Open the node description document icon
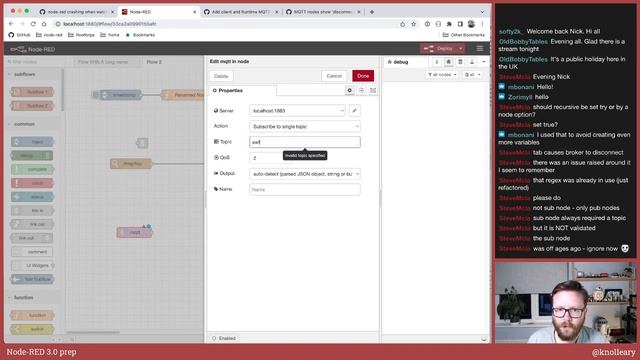This screenshot has width=640, height=360. (x=361, y=90)
